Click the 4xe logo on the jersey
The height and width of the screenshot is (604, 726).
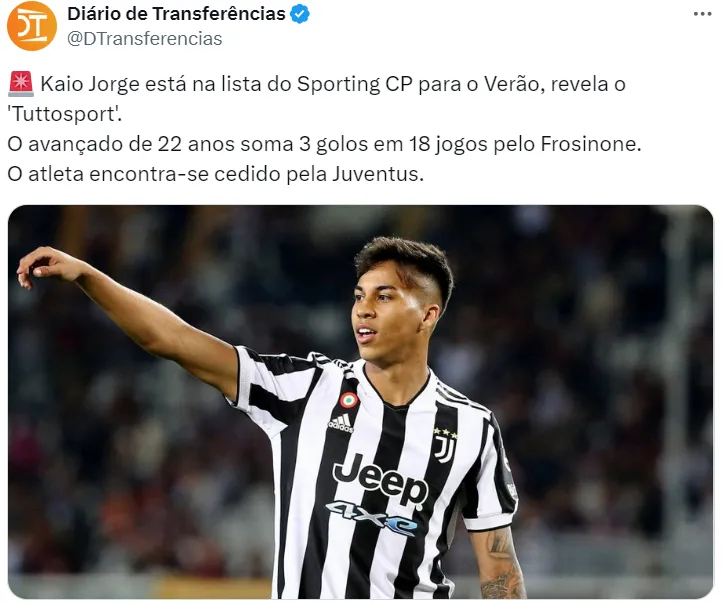[373, 517]
